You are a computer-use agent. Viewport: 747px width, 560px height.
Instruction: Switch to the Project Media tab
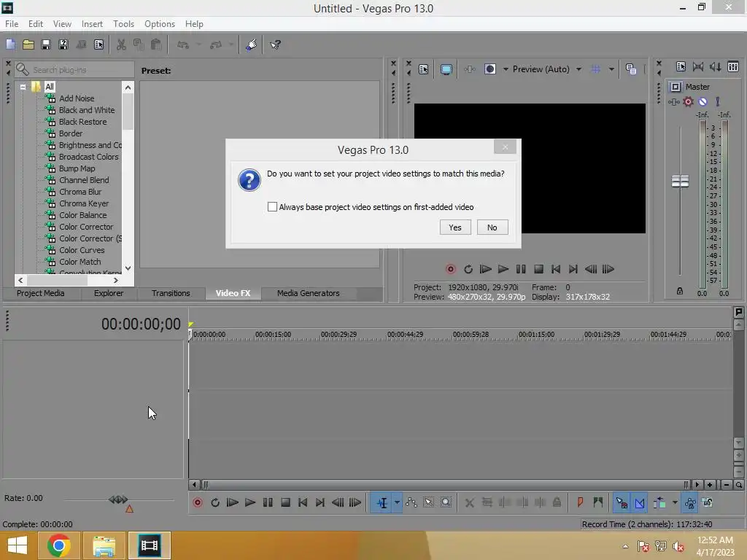point(41,293)
